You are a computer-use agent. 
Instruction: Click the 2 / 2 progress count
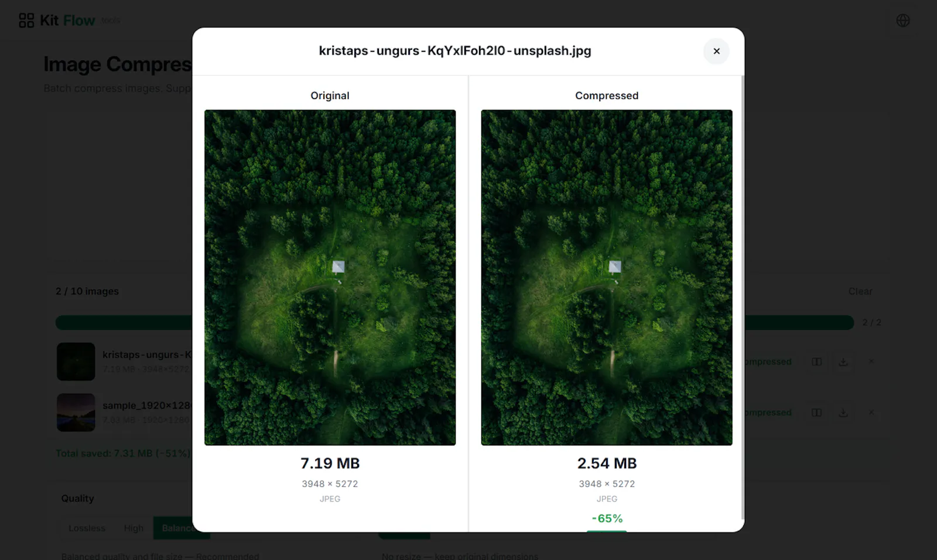tap(871, 322)
